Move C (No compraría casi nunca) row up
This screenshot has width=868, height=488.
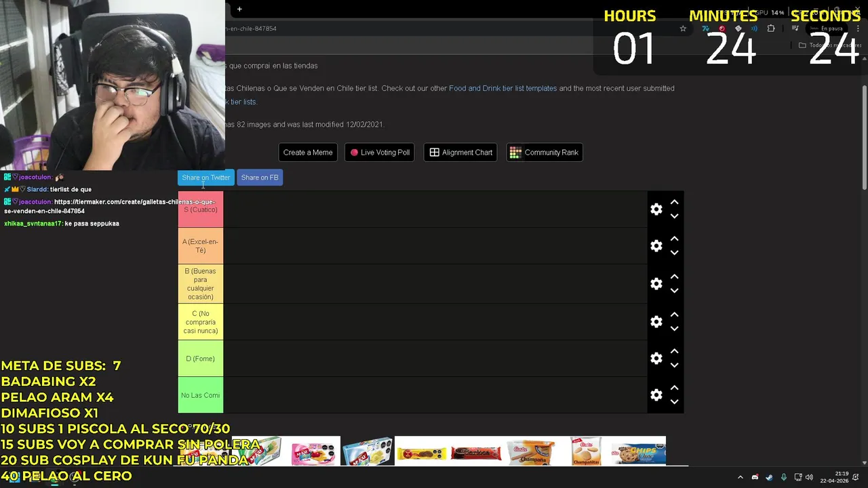click(x=674, y=314)
